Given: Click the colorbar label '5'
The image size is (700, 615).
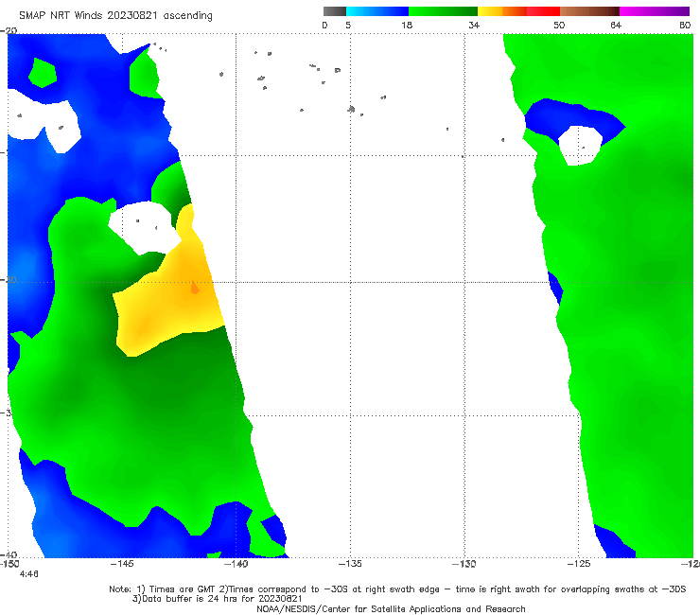Looking at the screenshot, I should tap(348, 25).
